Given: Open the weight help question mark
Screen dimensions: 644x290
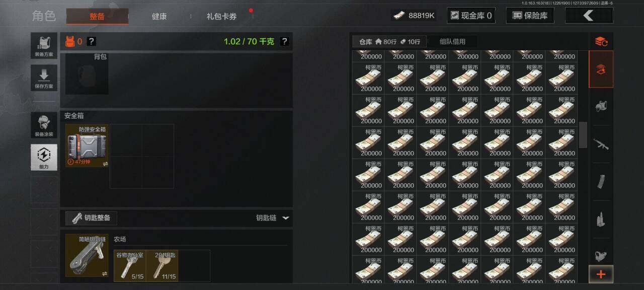Looking at the screenshot, I should (x=284, y=41).
